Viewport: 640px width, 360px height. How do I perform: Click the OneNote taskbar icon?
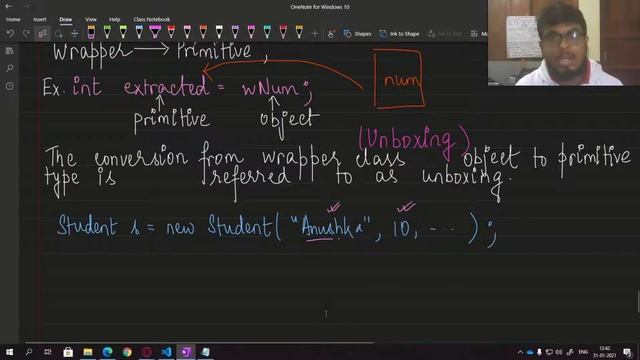186,352
